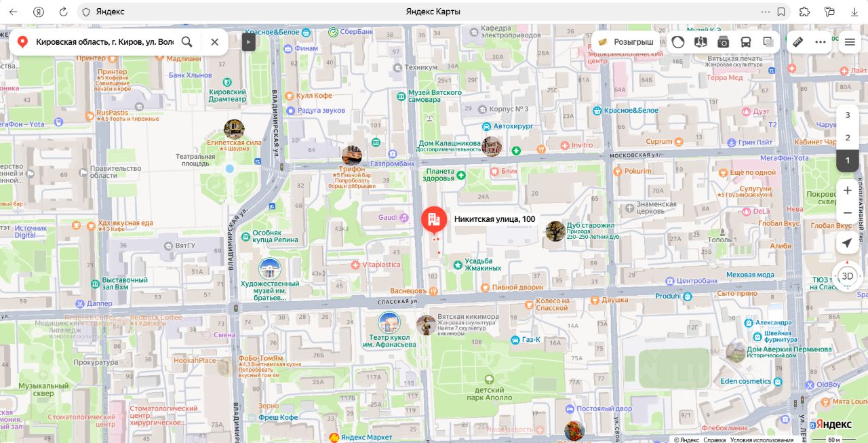Open Условия использования link

coord(762,440)
